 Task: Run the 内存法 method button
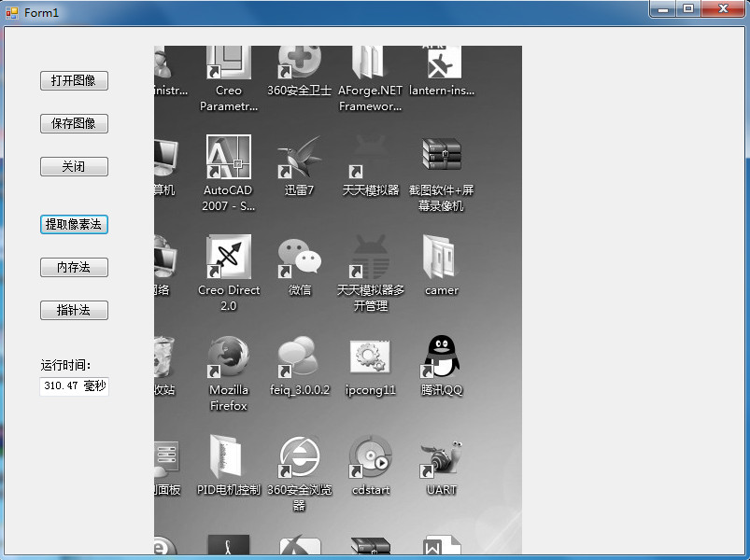coord(74,267)
